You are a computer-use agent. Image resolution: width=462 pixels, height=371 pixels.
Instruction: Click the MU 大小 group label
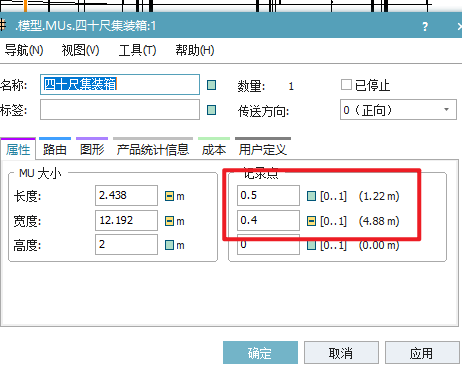[x=40, y=173]
